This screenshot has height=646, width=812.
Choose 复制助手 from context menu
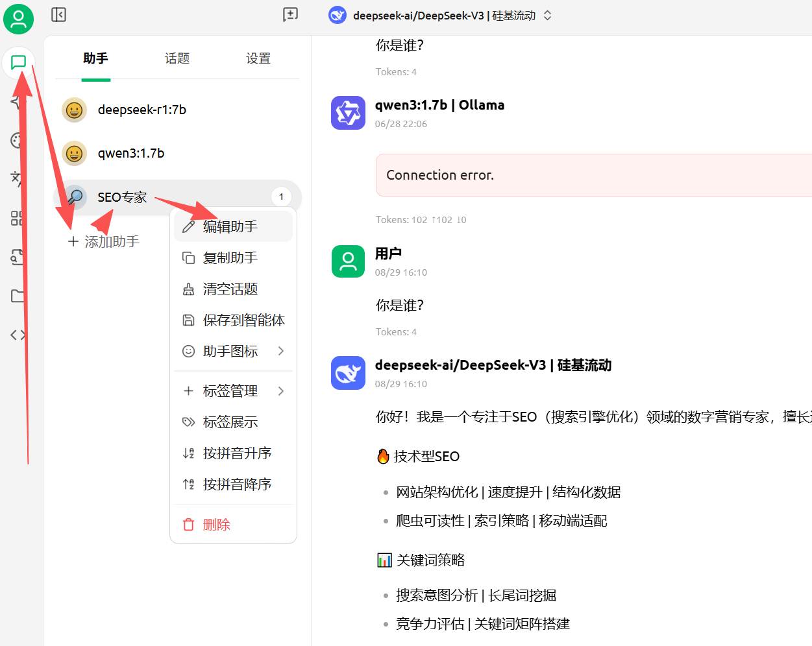(x=234, y=257)
